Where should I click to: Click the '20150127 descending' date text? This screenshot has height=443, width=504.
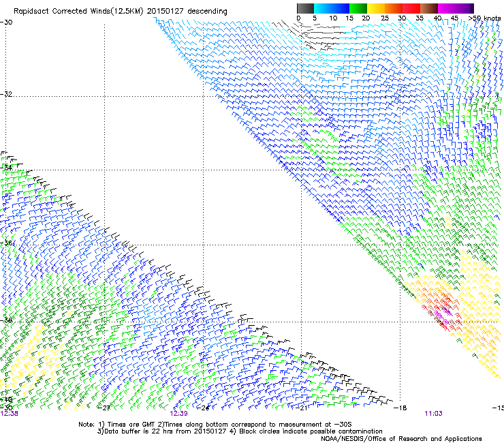click(x=187, y=12)
